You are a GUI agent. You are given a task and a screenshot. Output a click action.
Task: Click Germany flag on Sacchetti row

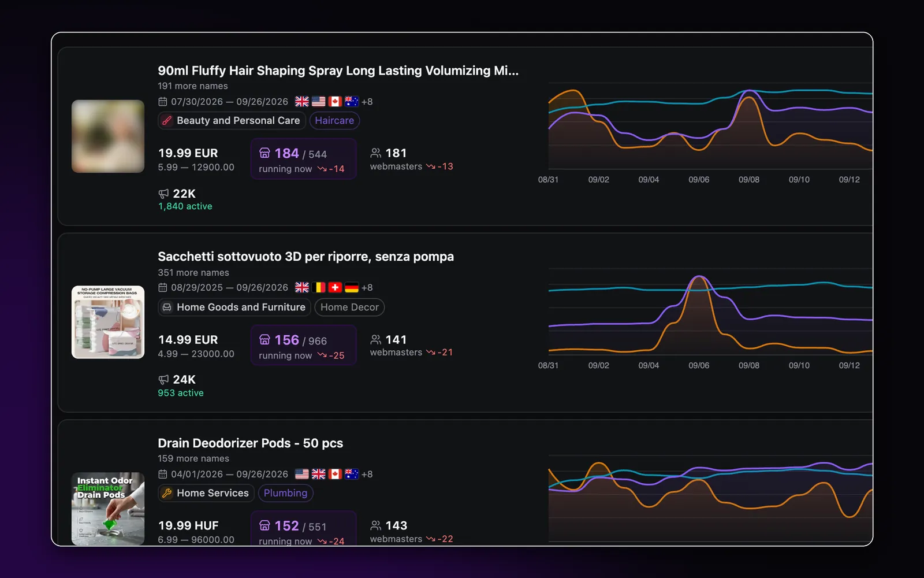point(352,287)
